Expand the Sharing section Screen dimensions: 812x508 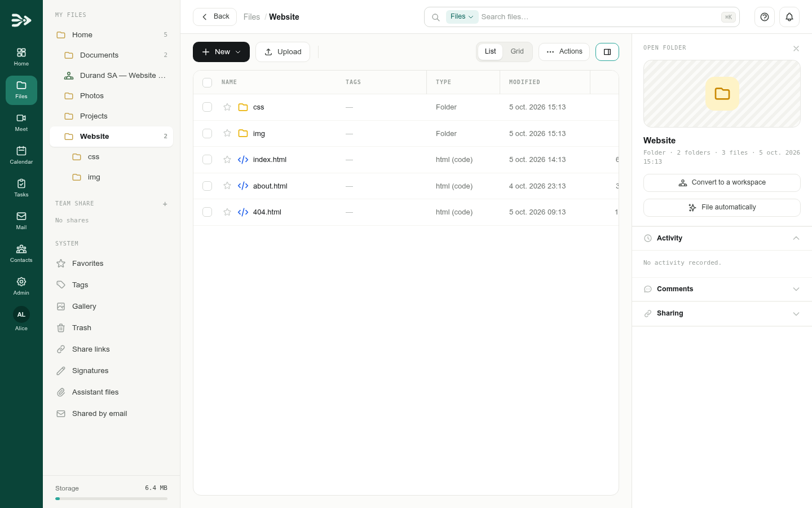click(722, 313)
